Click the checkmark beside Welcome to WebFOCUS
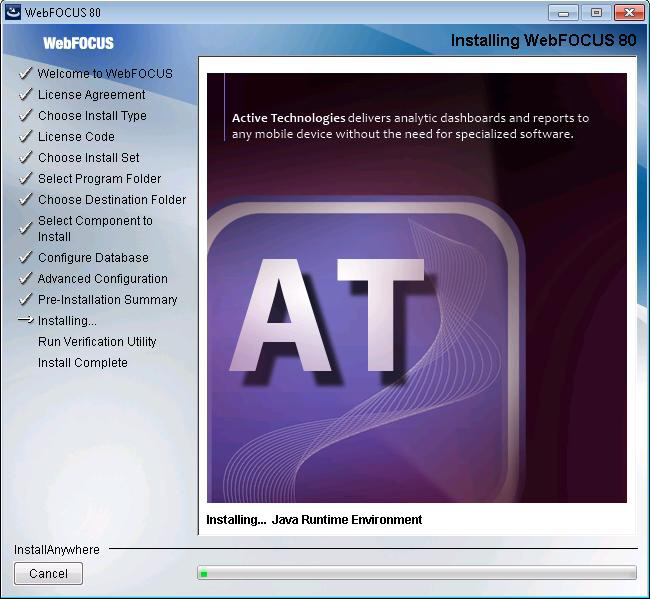The width and height of the screenshot is (650, 599). pos(25,73)
